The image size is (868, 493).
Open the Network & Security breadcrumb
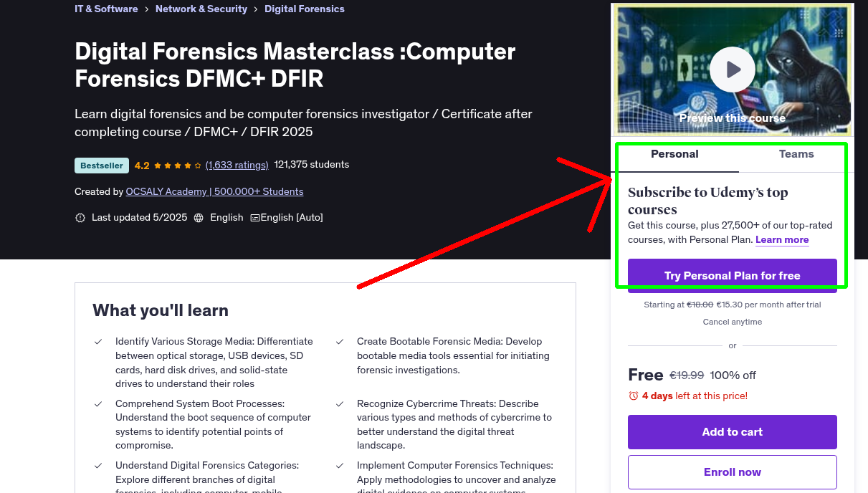[201, 9]
